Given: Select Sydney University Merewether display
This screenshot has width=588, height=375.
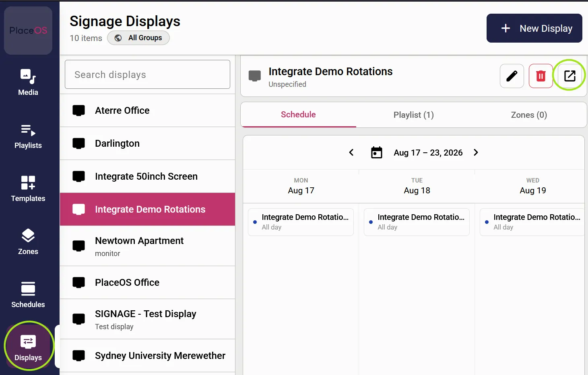Looking at the screenshot, I should pos(147,356).
